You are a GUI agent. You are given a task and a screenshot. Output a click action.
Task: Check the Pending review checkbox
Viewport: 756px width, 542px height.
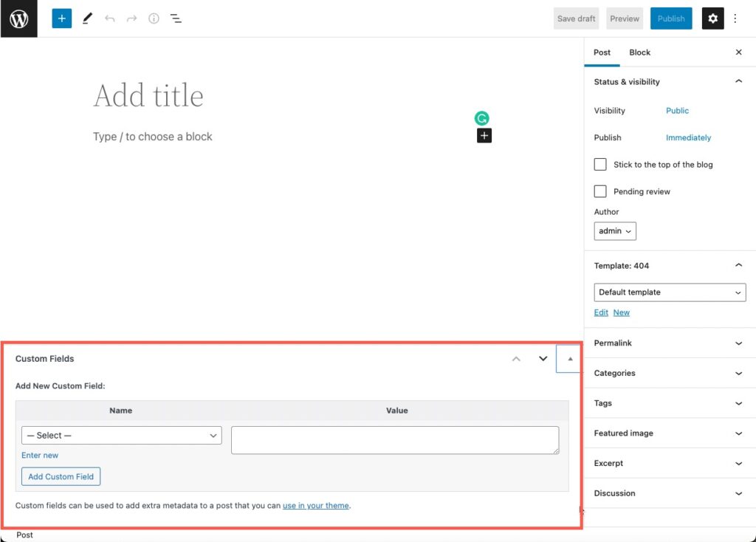(x=600, y=191)
